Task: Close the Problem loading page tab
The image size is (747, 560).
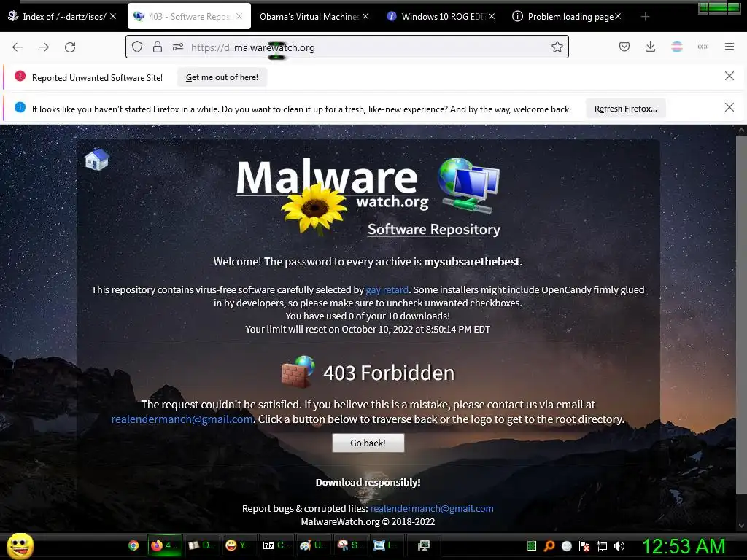Action: click(x=617, y=16)
